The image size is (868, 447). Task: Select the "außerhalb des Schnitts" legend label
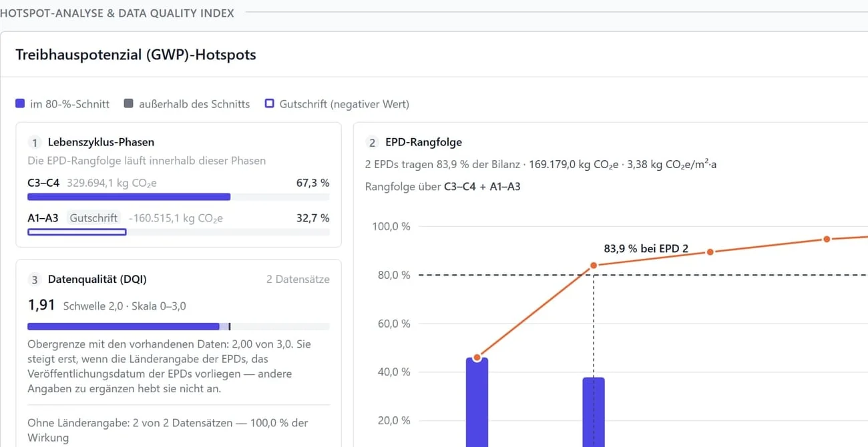pos(194,104)
